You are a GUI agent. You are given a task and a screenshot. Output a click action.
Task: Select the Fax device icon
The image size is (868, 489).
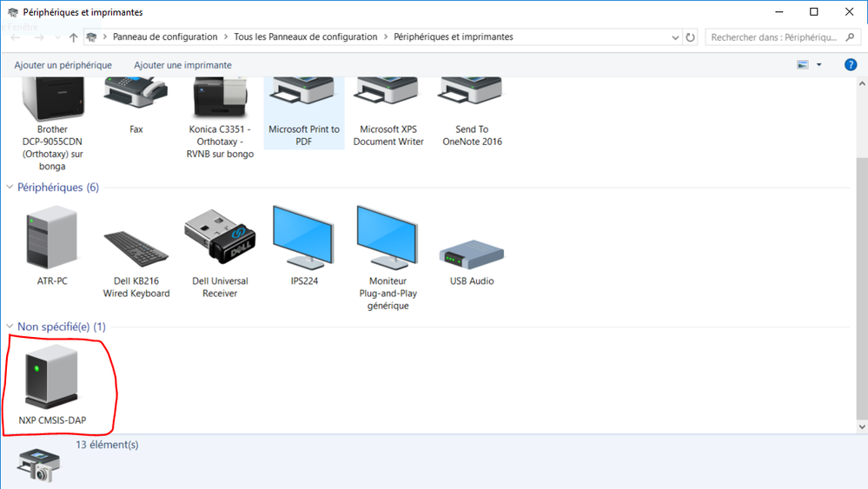[x=136, y=94]
